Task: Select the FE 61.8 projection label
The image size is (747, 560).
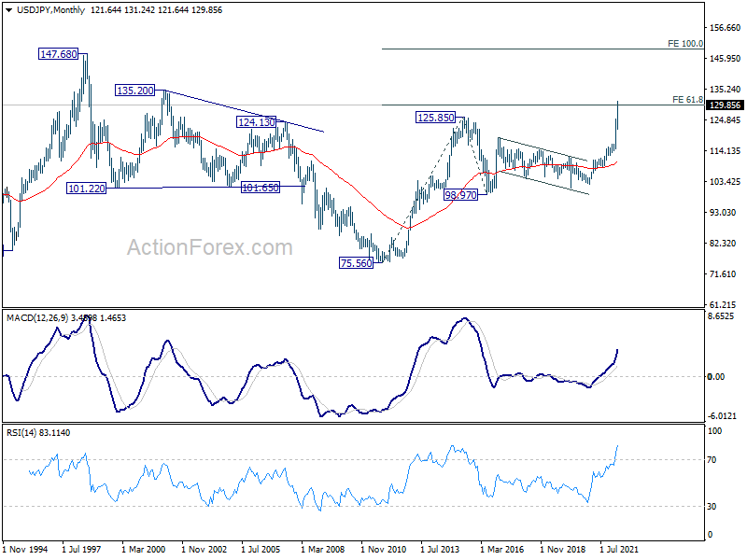Action: tap(687, 100)
